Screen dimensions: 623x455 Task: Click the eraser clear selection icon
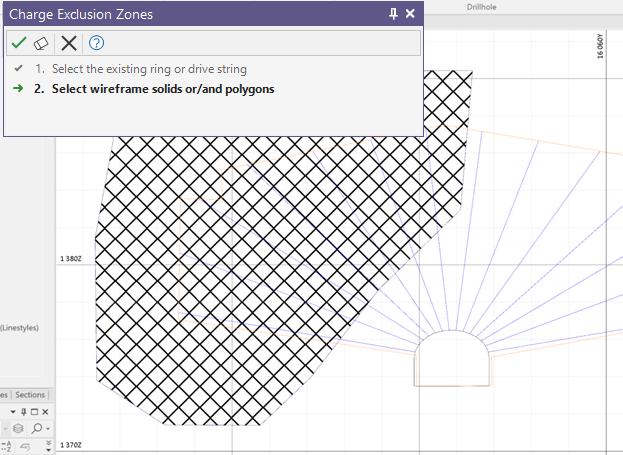[x=41, y=43]
